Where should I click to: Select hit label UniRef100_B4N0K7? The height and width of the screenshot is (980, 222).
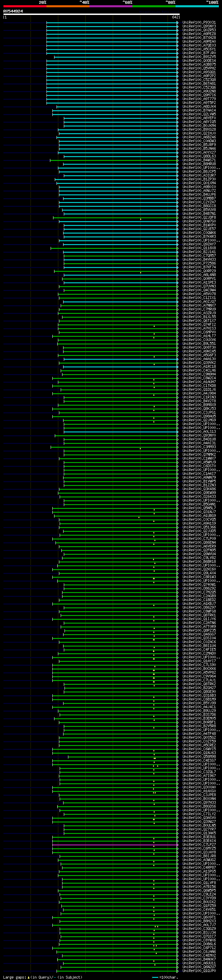(199, 959)
